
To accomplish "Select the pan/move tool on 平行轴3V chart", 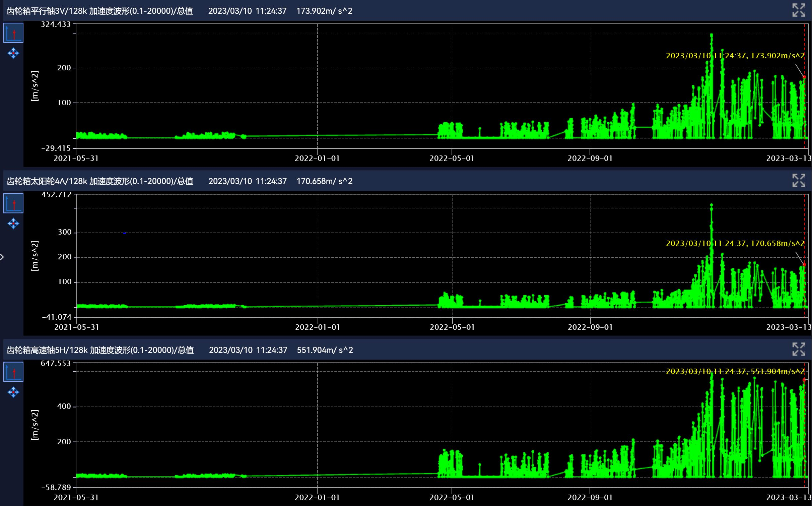I will (x=13, y=53).
